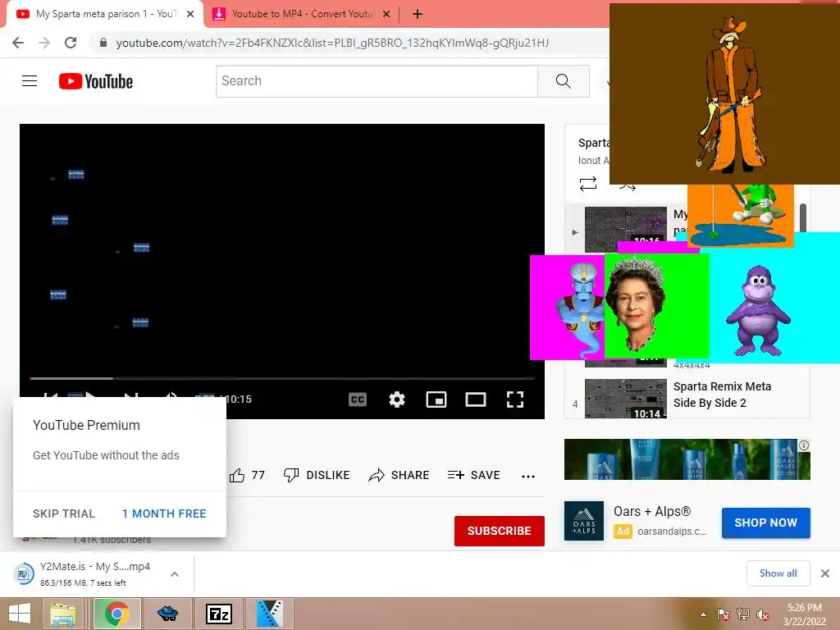The height and width of the screenshot is (630, 840).
Task: Go back to previous browser page
Action: tap(18, 43)
